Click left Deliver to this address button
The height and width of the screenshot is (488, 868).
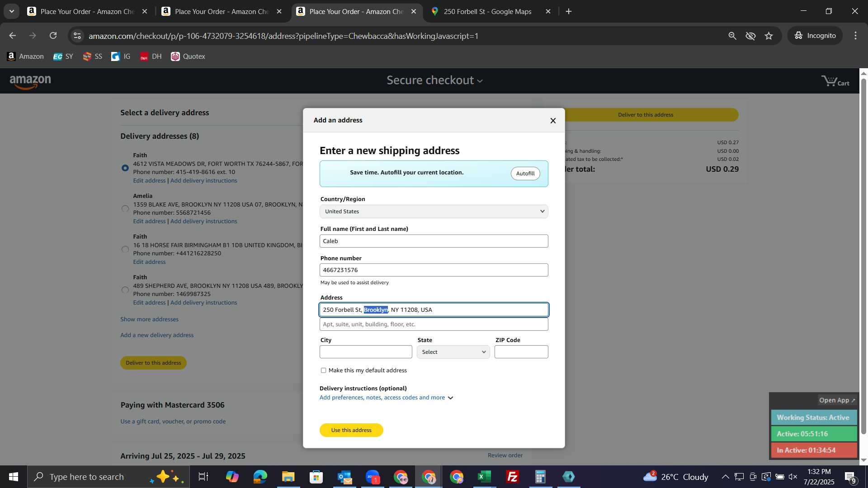[153, 363]
